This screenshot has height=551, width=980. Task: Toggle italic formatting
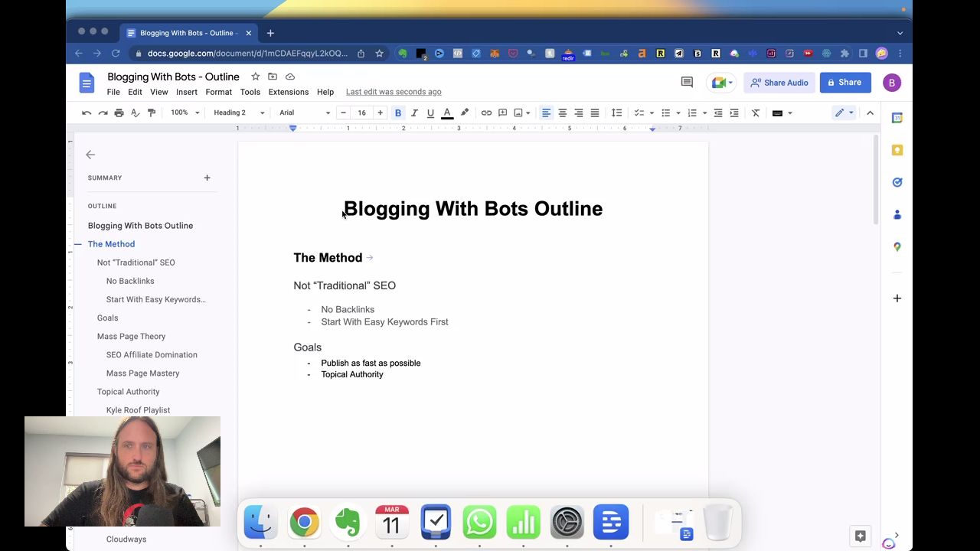click(414, 113)
